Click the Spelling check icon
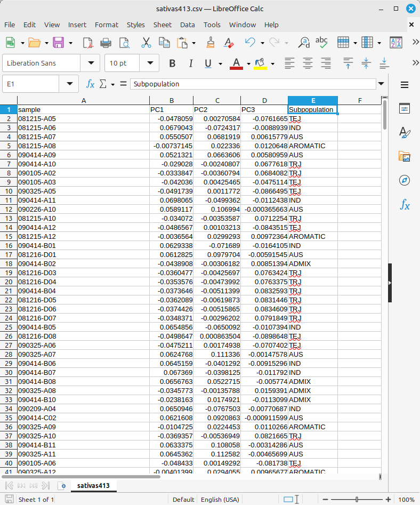This screenshot has width=420, height=505. click(x=321, y=43)
